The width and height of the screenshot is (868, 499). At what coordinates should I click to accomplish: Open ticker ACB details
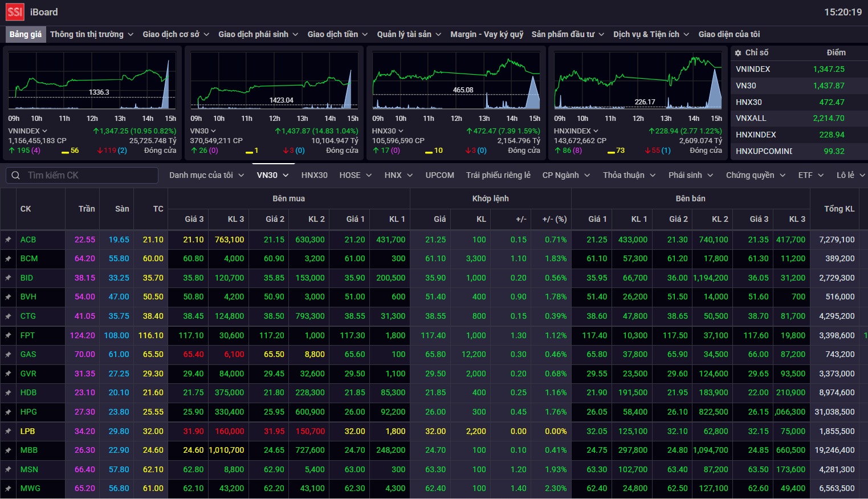point(28,240)
